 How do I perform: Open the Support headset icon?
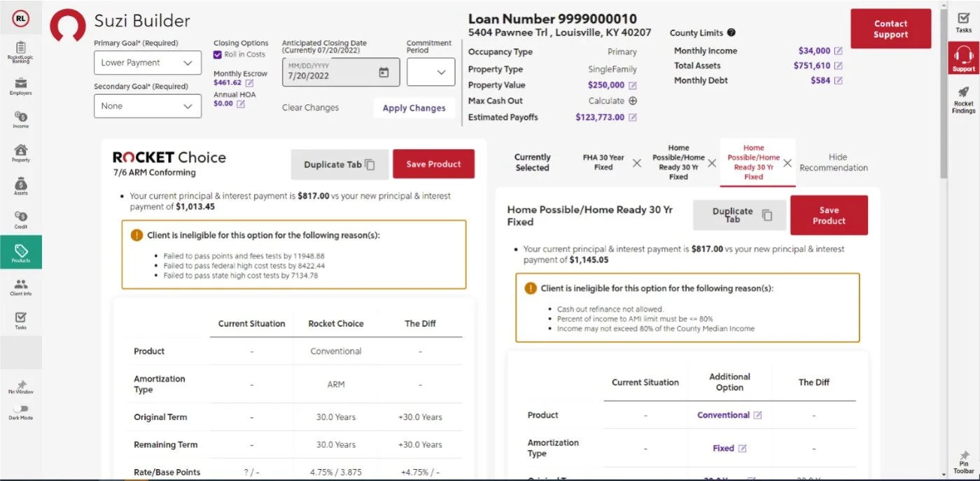coord(963,58)
